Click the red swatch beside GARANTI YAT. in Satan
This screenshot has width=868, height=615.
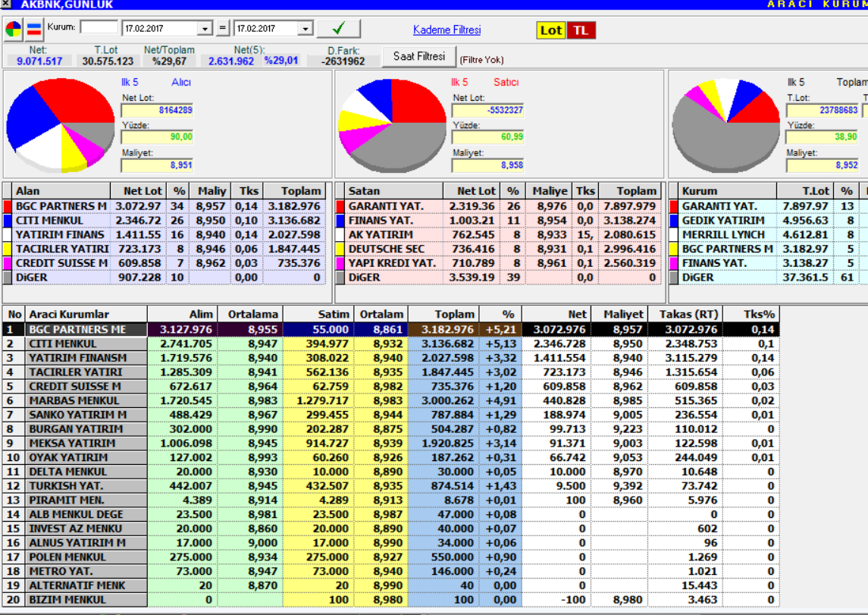(x=340, y=206)
